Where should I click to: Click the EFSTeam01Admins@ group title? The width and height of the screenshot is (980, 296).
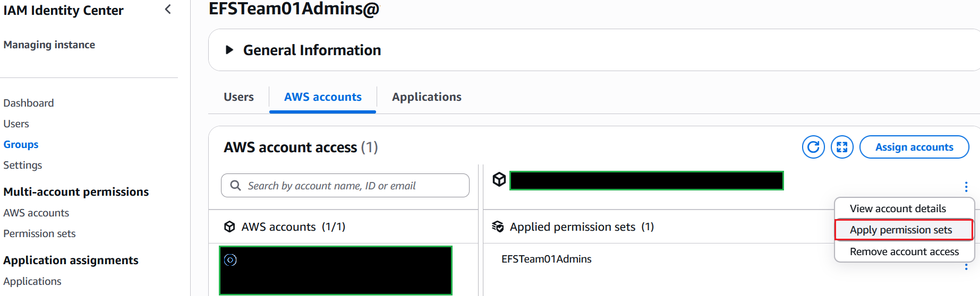click(x=294, y=8)
